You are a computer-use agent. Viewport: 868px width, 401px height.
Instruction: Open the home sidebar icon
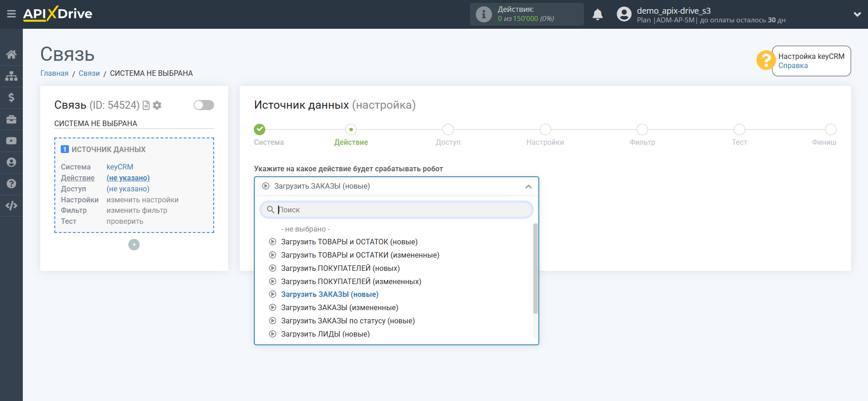11,54
